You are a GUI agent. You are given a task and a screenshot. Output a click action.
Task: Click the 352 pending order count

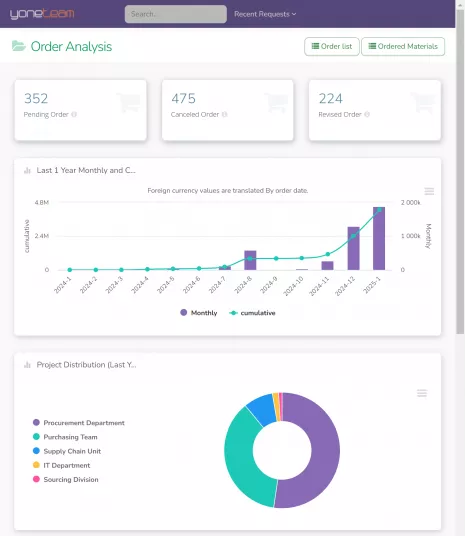tap(36, 98)
